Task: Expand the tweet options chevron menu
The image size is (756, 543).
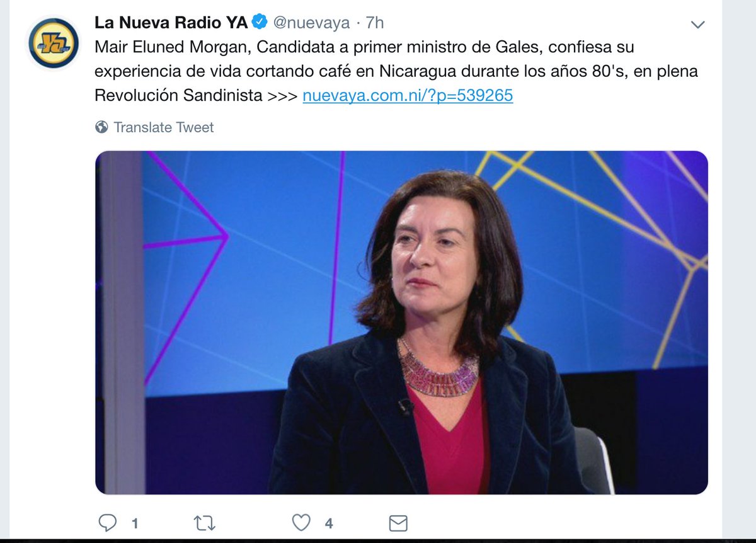Action: coord(697,25)
